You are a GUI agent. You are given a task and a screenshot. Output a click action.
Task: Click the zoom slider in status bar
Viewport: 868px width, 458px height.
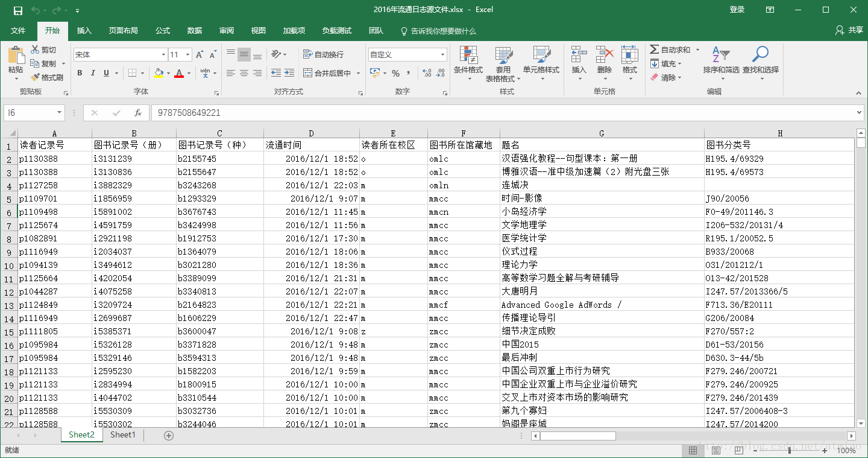(x=789, y=451)
